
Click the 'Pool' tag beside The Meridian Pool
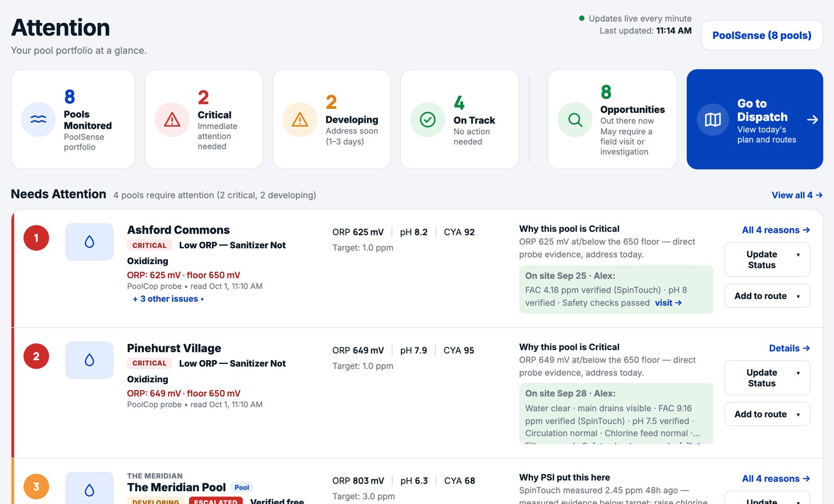(x=242, y=487)
